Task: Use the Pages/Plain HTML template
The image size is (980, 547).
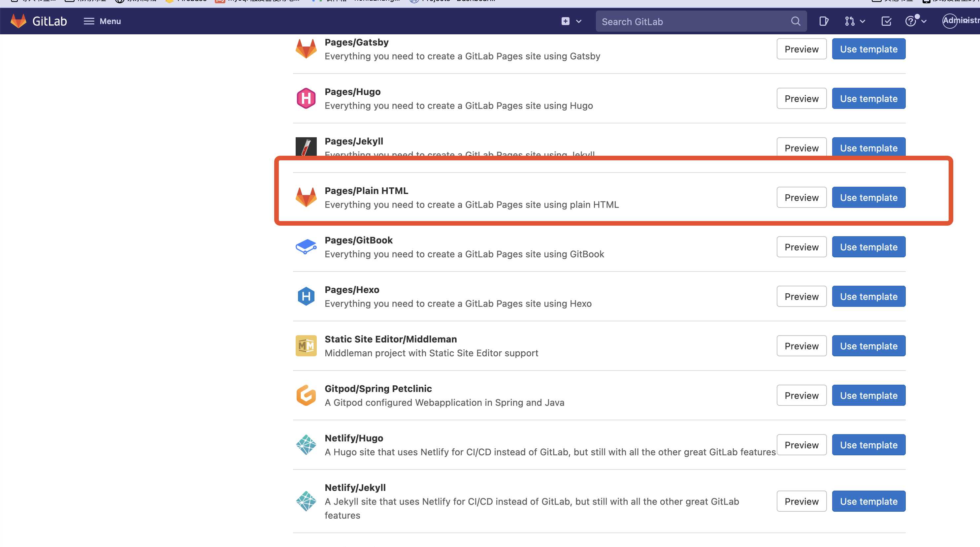Action: [x=868, y=197]
